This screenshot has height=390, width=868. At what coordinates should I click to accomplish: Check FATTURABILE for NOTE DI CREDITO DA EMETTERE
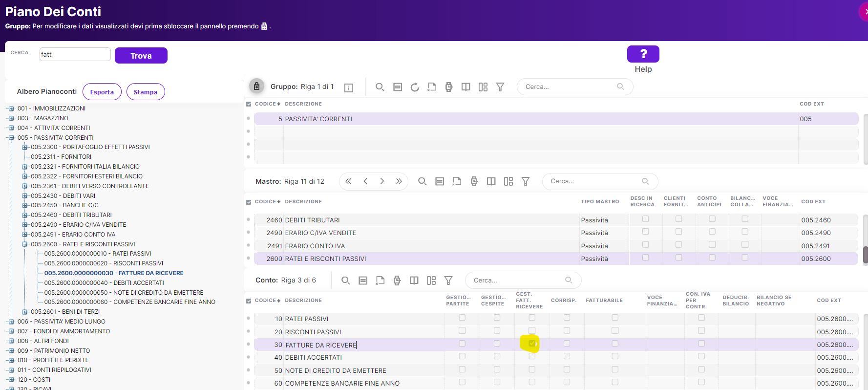tap(615, 369)
